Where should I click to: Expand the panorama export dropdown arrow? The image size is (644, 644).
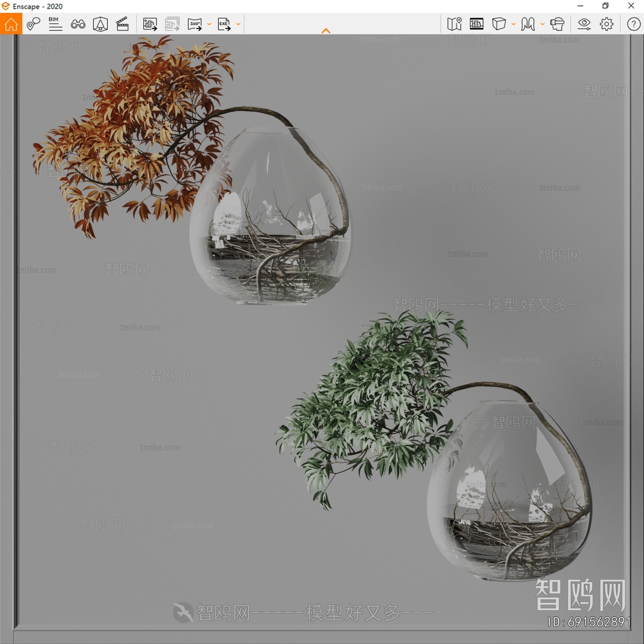[209, 25]
